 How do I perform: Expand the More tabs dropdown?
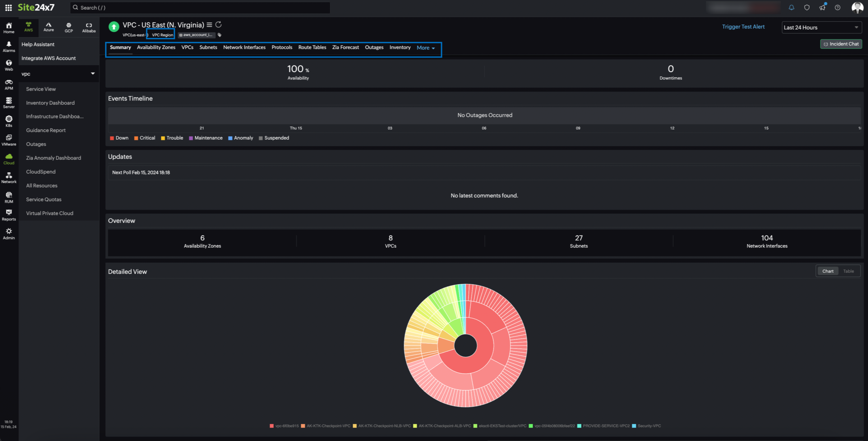point(426,48)
